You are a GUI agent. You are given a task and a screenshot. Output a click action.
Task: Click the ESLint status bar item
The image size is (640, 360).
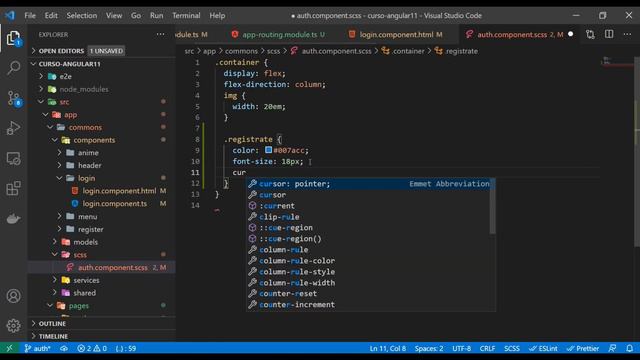[543, 348]
